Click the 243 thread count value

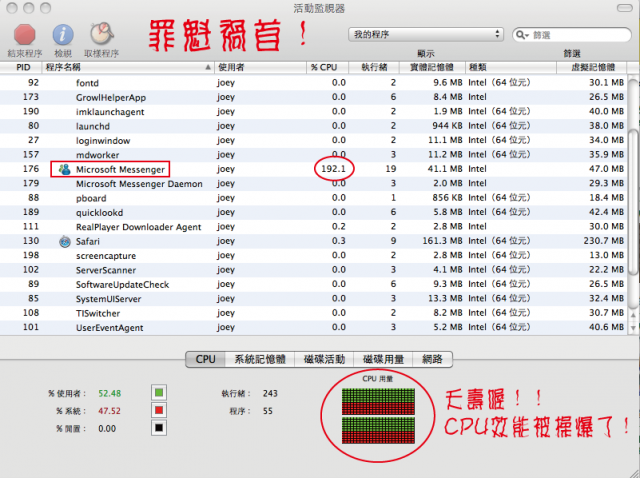point(270,394)
